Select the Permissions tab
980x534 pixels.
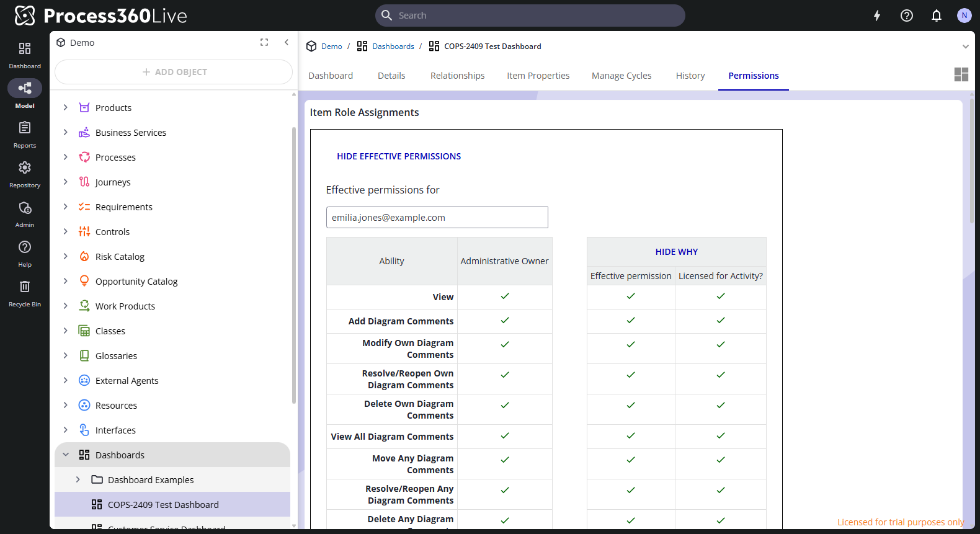[x=754, y=76]
